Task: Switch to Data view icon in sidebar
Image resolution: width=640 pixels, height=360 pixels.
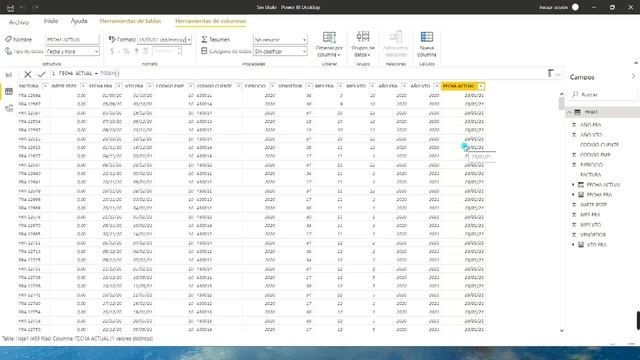Action: 9,91
